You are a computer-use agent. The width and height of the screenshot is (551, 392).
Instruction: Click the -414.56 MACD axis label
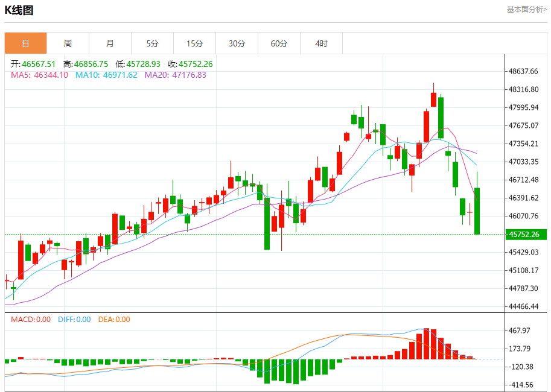pyautogui.click(x=521, y=385)
